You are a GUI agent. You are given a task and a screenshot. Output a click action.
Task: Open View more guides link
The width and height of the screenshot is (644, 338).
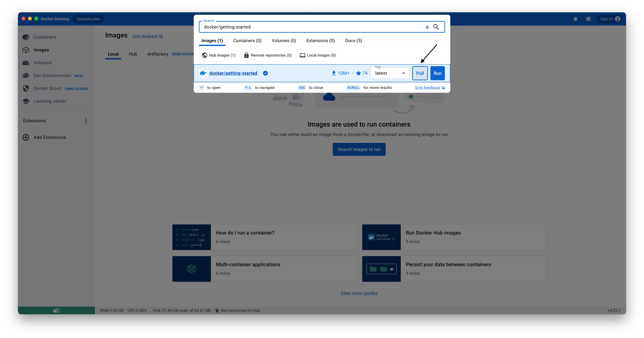pyautogui.click(x=359, y=293)
